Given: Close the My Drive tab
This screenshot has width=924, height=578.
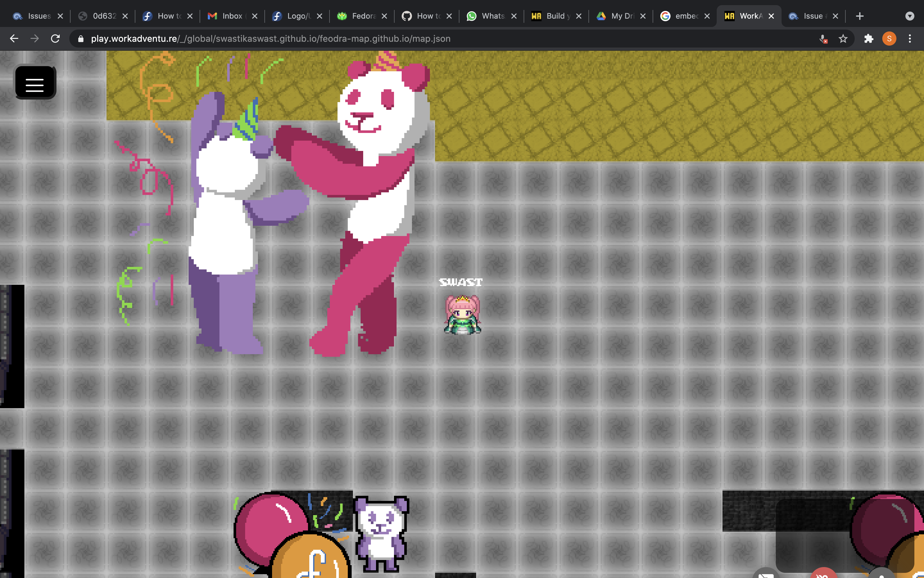Looking at the screenshot, I should 643,16.
